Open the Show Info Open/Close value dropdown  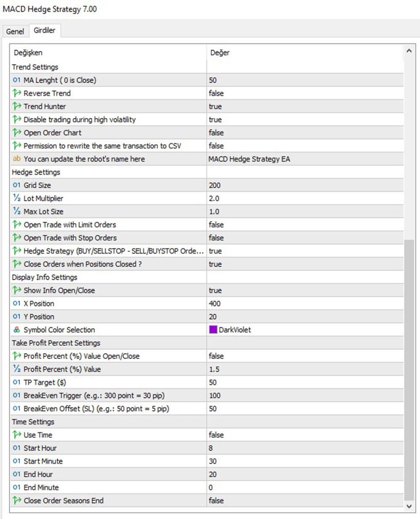(215, 290)
